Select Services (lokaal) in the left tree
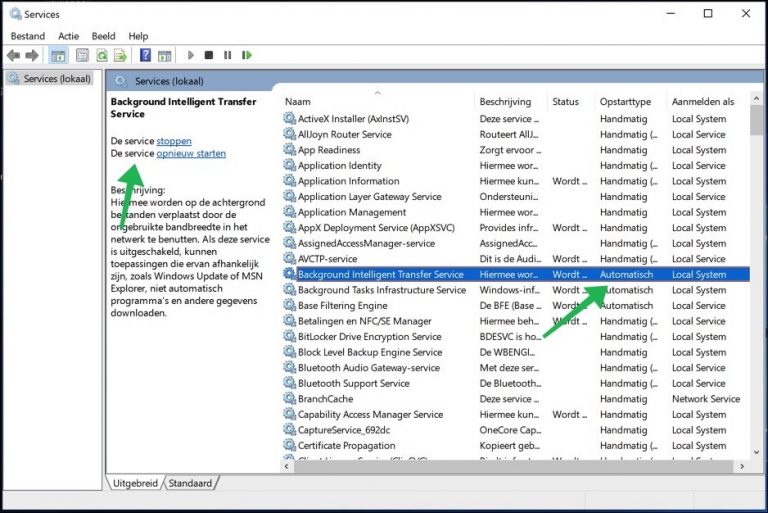The height and width of the screenshot is (513, 768). point(56,78)
